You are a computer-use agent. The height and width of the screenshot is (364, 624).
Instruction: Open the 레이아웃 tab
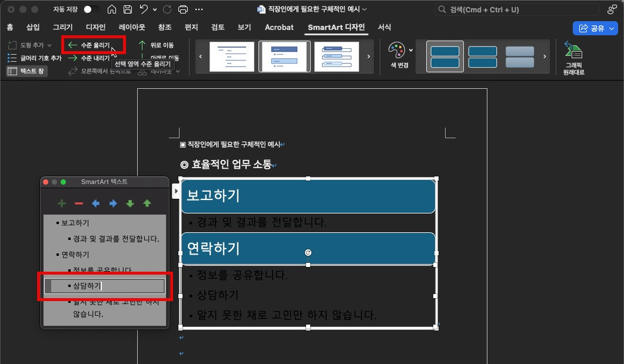(132, 27)
